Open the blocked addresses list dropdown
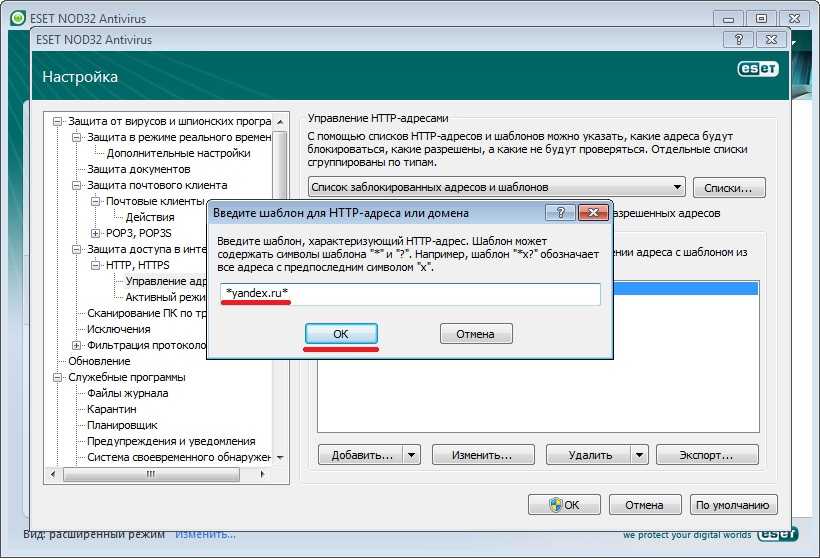The height and width of the screenshot is (559, 820). [677, 187]
